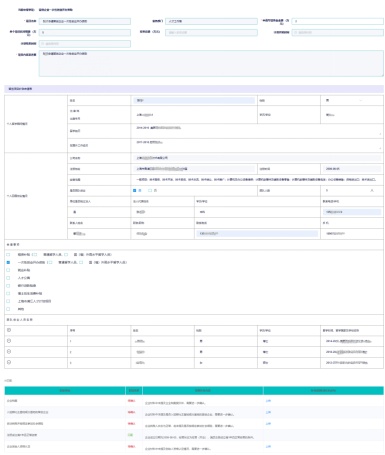This screenshot has width=385, height=455.
Task: Click the highlighted name field in the personal info table
Action: point(194,100)
